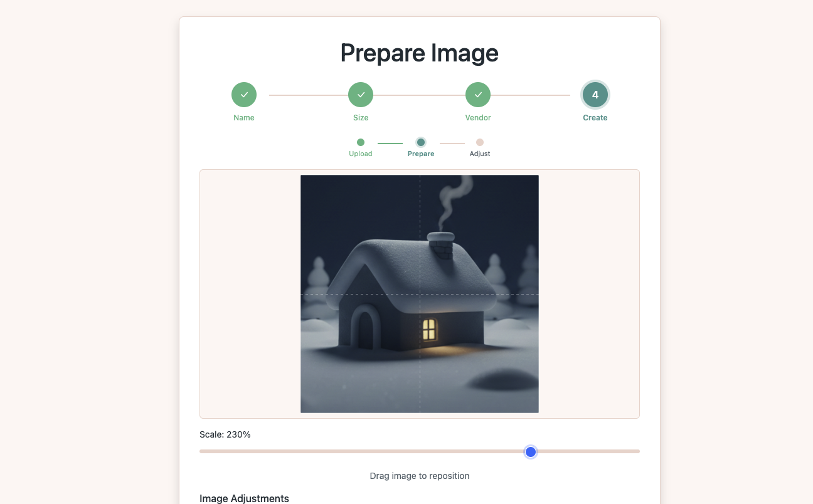The image size is (813, 504).
Task: Click the Create step circle numbered 4
Action: pyautogui.click(x=595, y=94)
